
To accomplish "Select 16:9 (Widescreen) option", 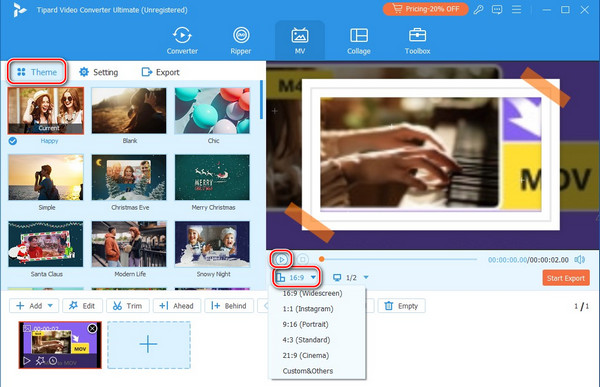I will point(312,293).
